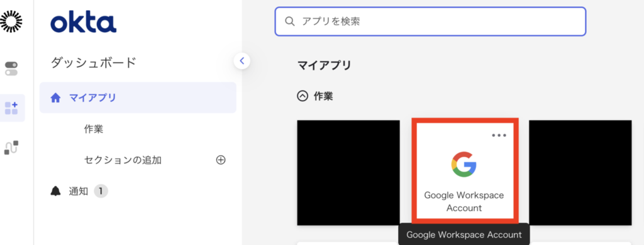Launch the Google Workspace Account app card label
This screenshot has height=245, width=644.
pyautogui.click(x=464, y=202)
